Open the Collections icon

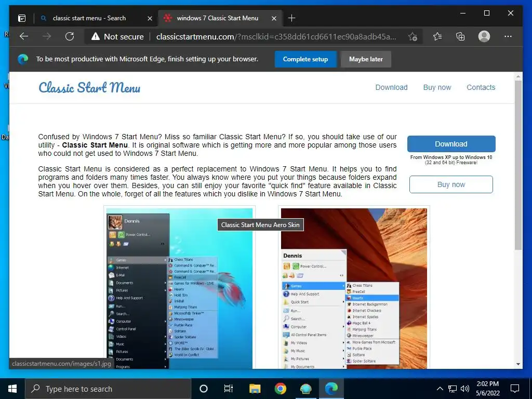[460, 36]
